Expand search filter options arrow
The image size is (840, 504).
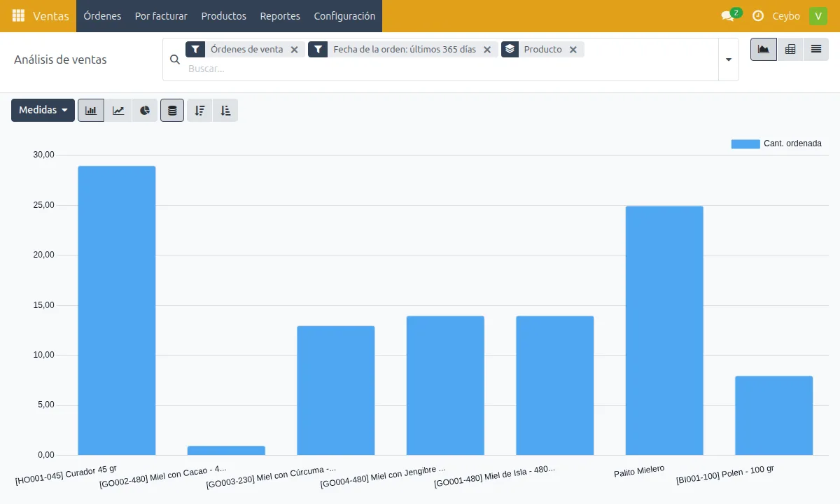[x=729, y=59]
